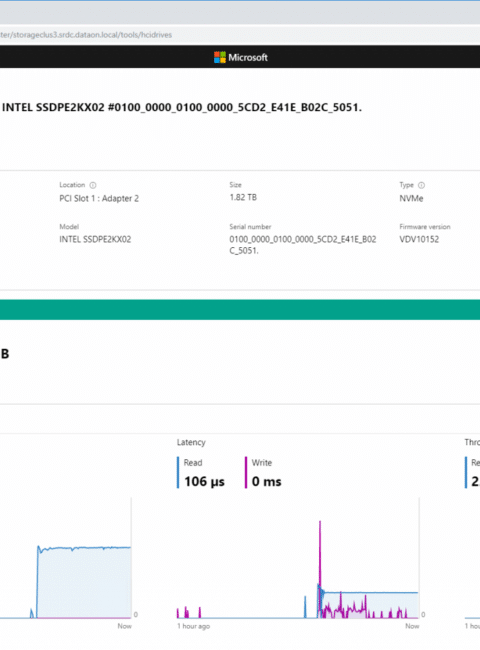Select the serial number value text

tap(303, 245)
